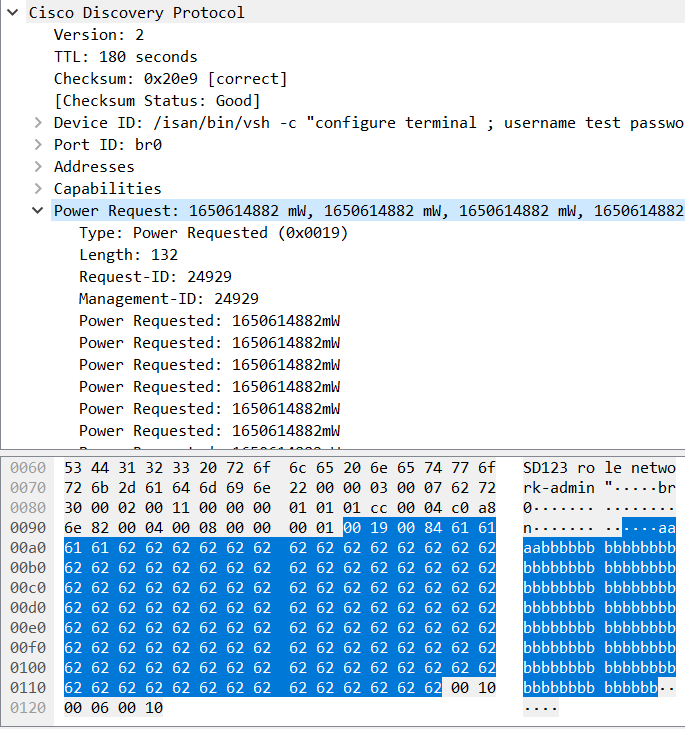Click ASCII text 'rk-admin' in bytes pane
Image resolution: width=685 pixels, height=729 pixels.
[x=559, y=488]
